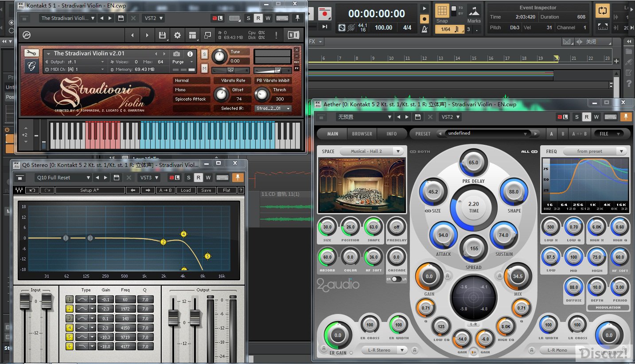Screen dimensions: 635x364
Task: Switch to the INFO tab in Aether
Action: [392, 134]
